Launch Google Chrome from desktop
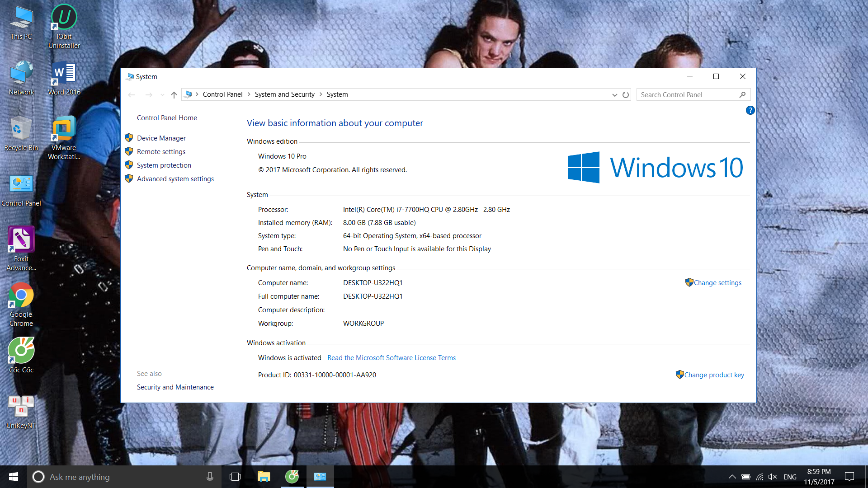 (21, 304)
